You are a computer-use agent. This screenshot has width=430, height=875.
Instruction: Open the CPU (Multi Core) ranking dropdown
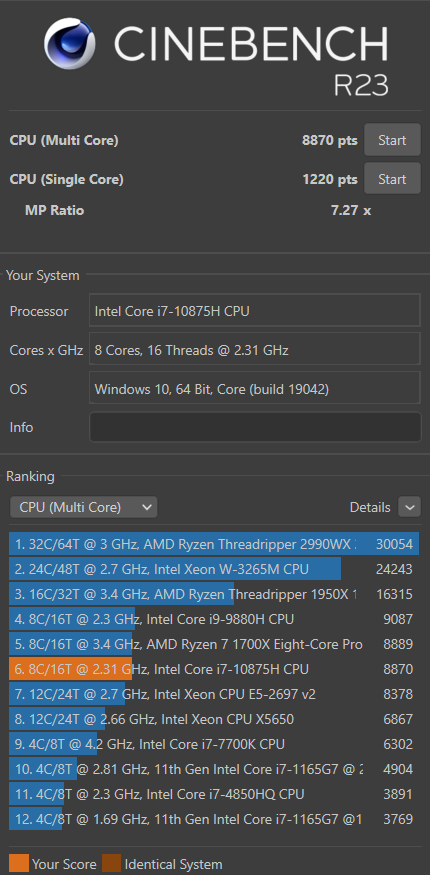coord(84,507)
